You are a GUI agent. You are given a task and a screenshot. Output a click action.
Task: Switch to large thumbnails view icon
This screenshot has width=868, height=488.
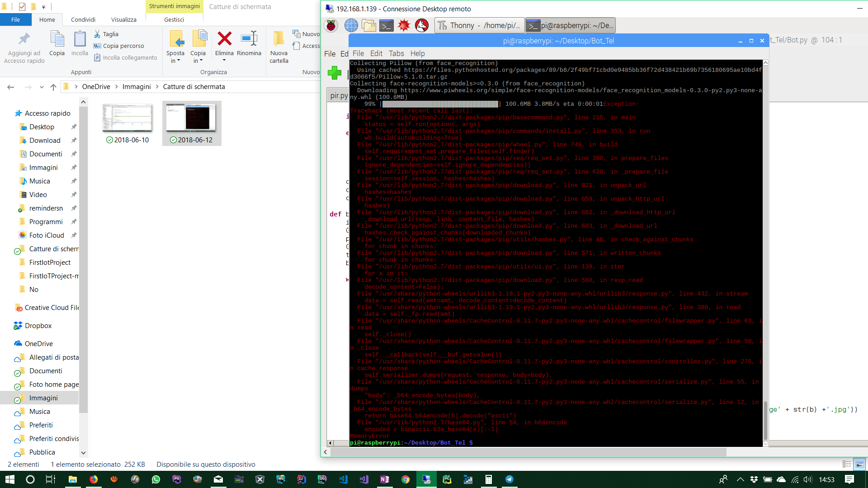tap(860, 464)
